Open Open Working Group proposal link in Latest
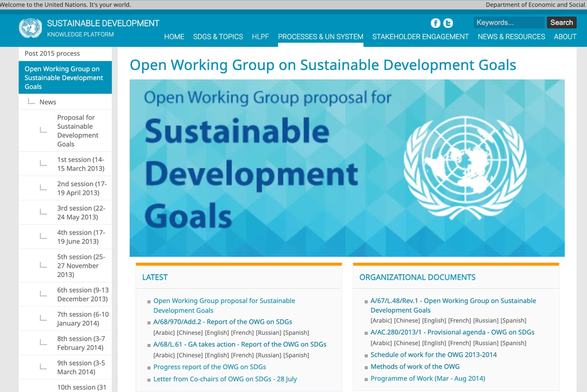The image size is (587, 392). point(224,305)
